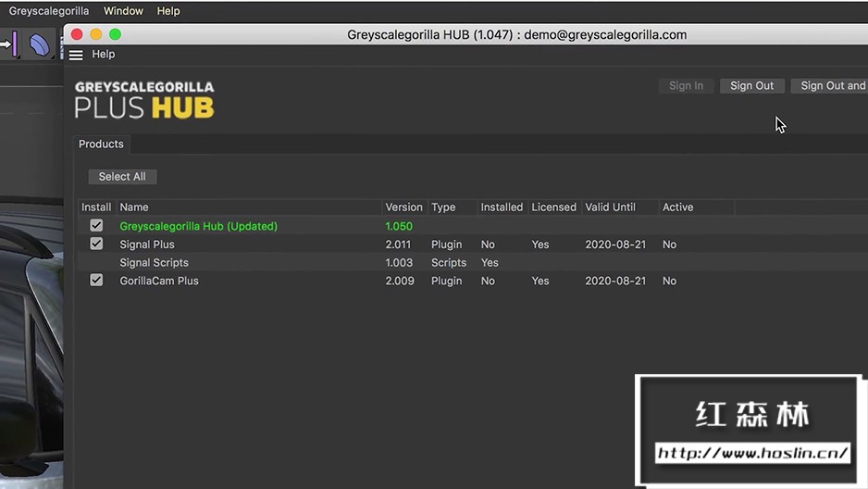Viewport: 868px width, 489px height.
Task: Click the Sign In button
Action: [x=686, y=86]
